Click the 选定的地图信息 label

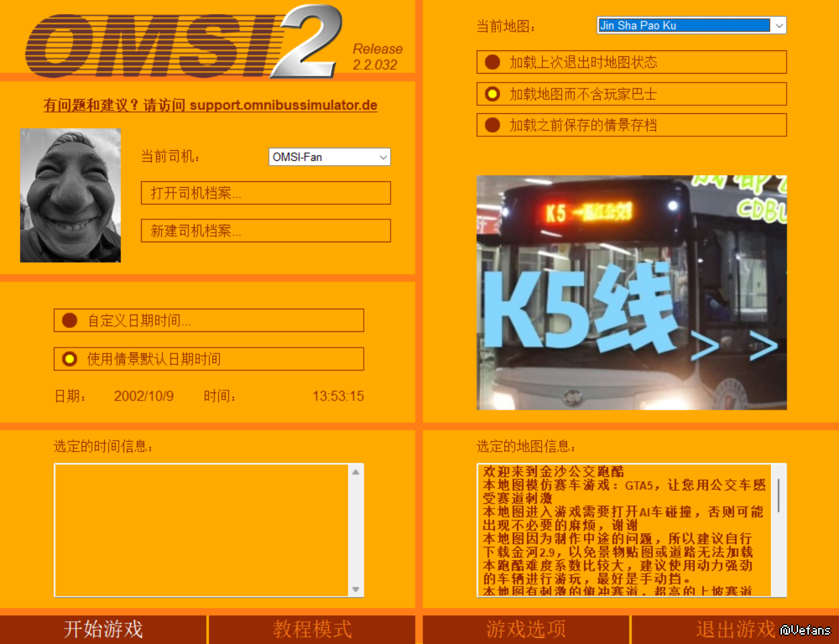[x=526, y=446]
